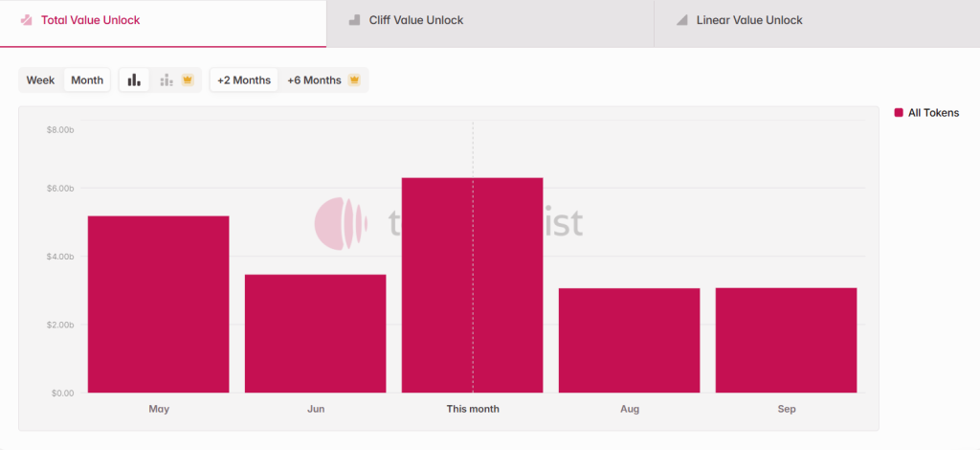Screen dimensions: 980x450
Task: Select the stacked bar chart view icon
Action: click(167, 79)
